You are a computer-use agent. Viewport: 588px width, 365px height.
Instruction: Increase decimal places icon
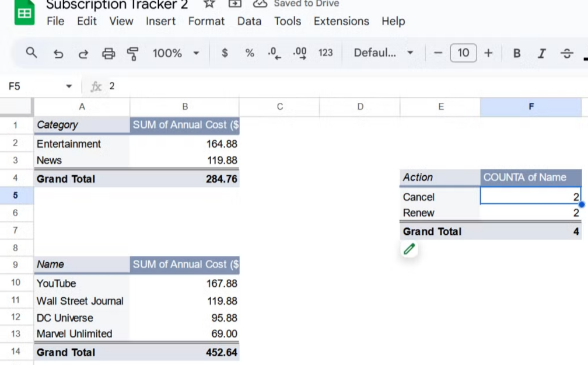point(300,53)
